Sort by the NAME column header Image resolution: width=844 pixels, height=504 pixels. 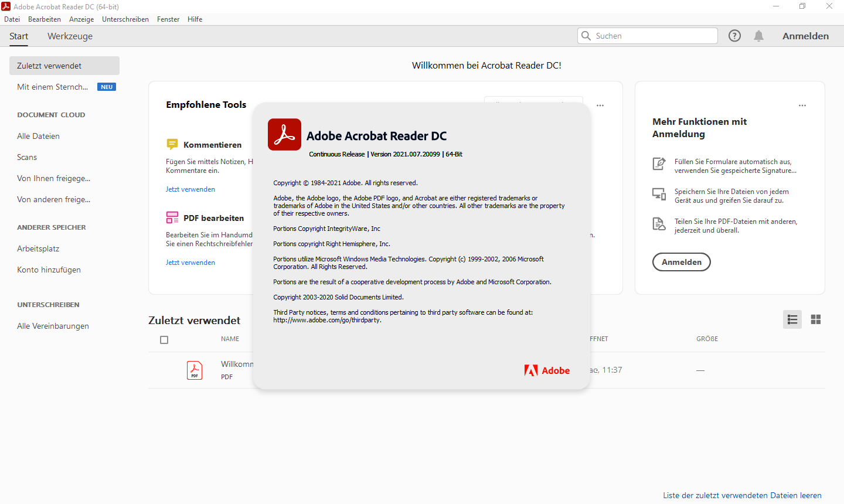pyautogui.click(x=230, y=339)
